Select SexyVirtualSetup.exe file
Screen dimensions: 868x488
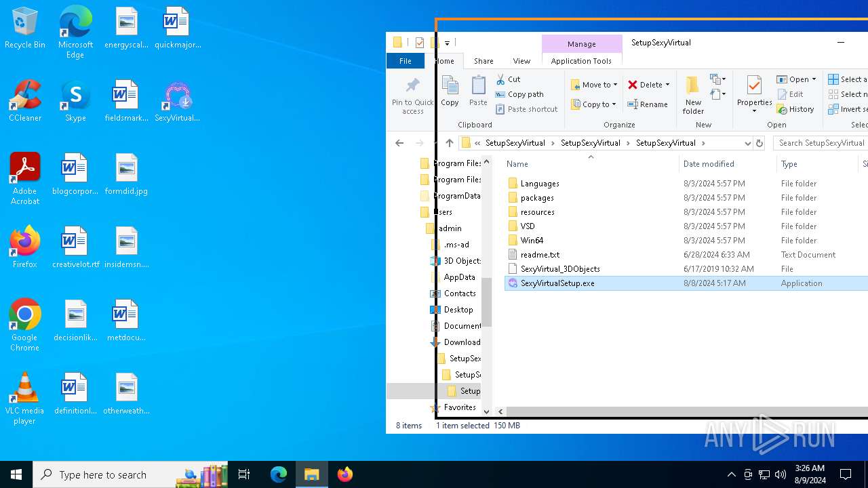coord(557,283)
